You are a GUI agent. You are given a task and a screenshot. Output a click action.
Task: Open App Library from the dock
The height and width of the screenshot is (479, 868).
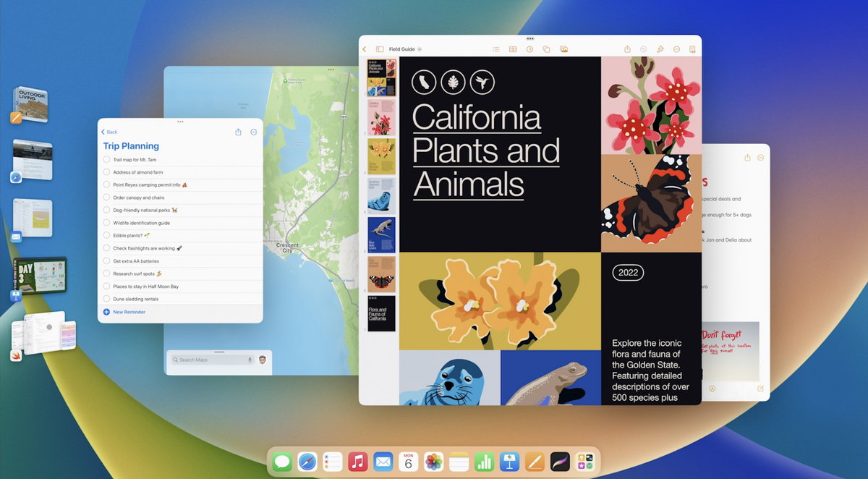[585, 462]
